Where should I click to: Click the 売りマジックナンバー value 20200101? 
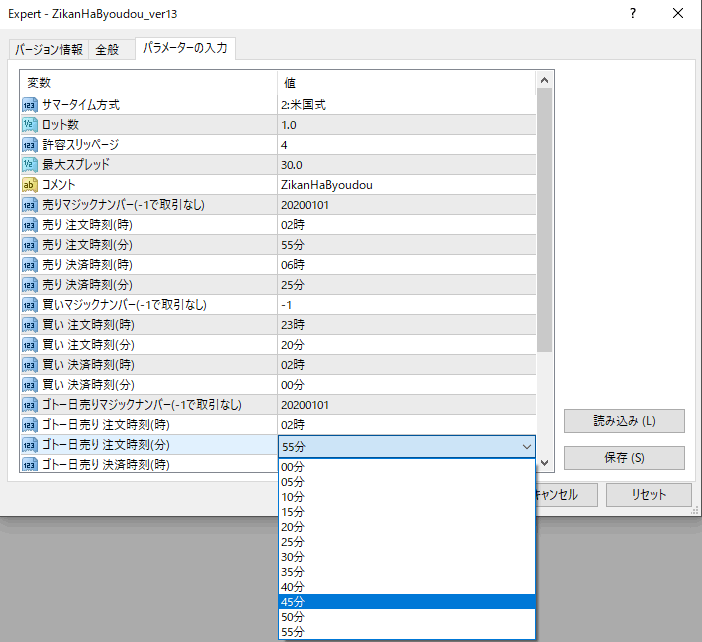tap(305, 205)
